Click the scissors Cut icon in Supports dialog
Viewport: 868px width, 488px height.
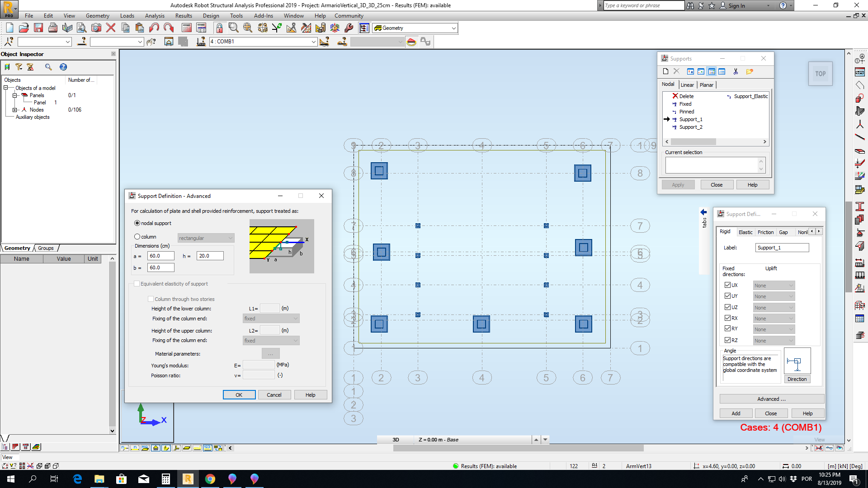736,72
